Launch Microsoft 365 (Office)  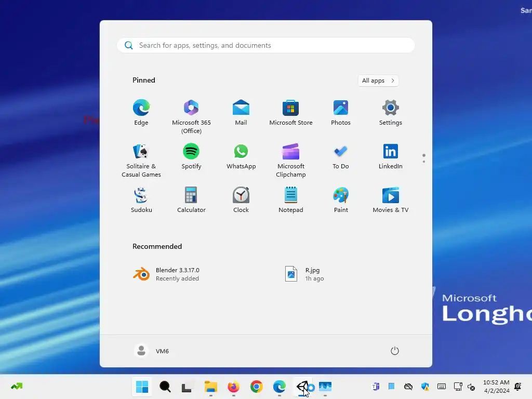click(x=191, y=117)
